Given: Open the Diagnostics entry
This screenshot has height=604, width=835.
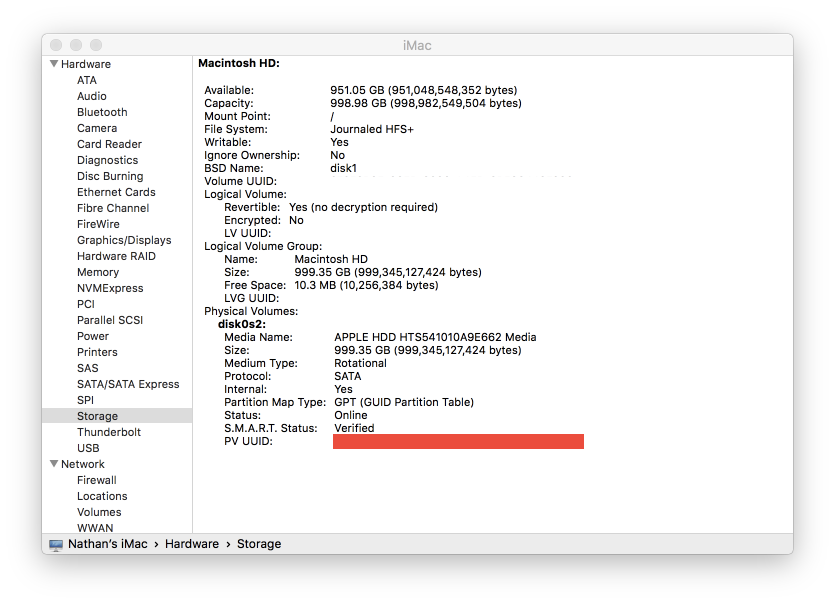Looking at the screenshot, I should coord(108,160).
